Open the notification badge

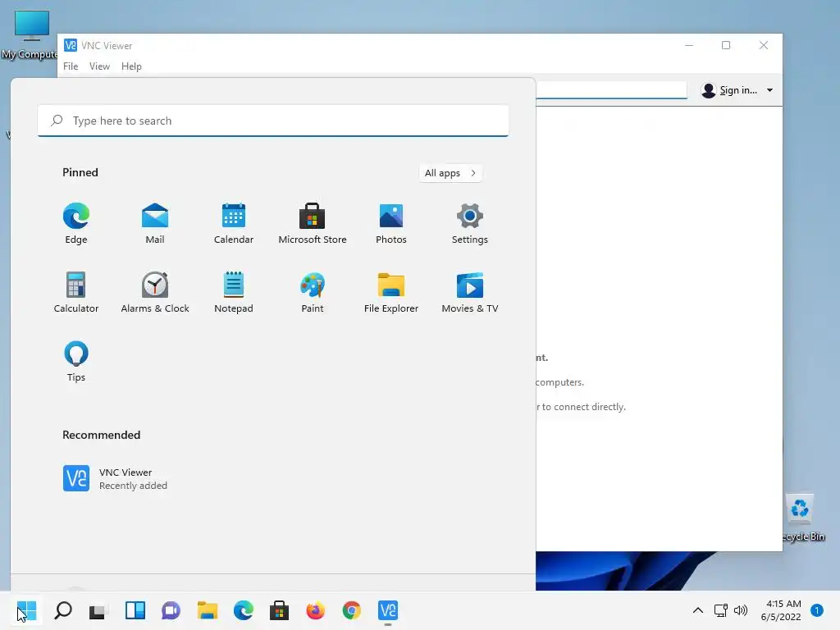pos(816,610)
